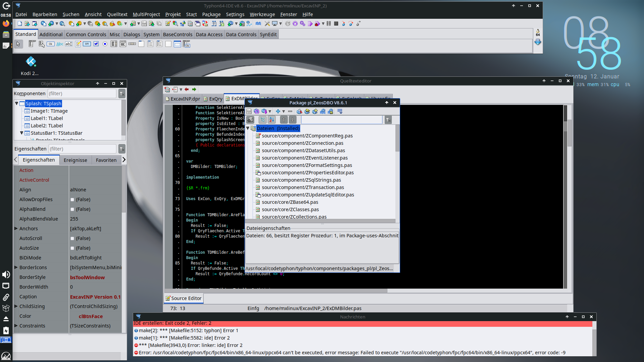Click the debug bug icon in the main toolbar
644x362 pixels.
pyautogui.click(x=317, y=23)
